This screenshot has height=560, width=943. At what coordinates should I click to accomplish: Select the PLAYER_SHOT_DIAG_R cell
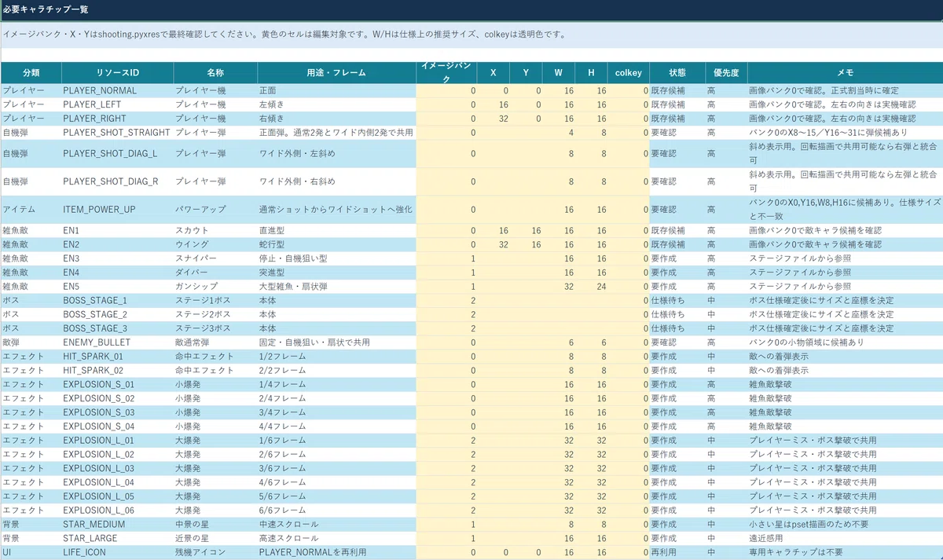pos(117,181)
